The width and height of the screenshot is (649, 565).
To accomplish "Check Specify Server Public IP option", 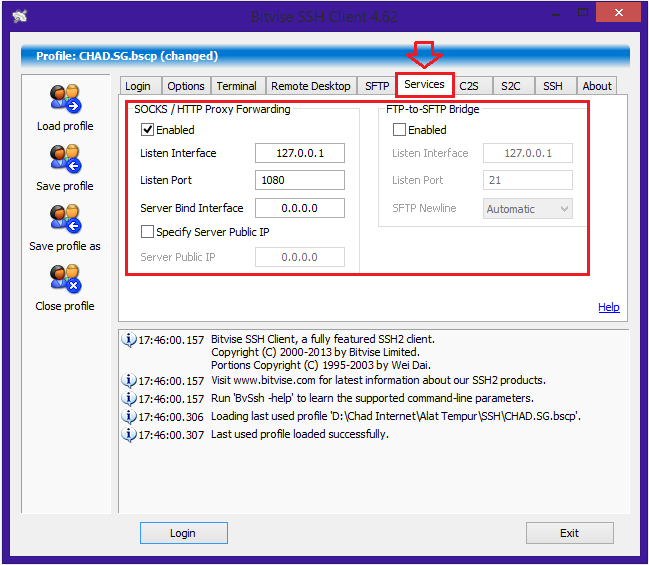I will pos(147,231).
